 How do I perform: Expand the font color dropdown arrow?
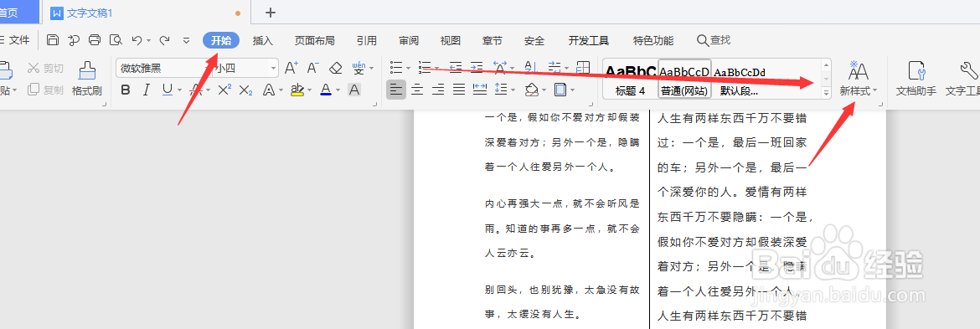coord(338,90)
